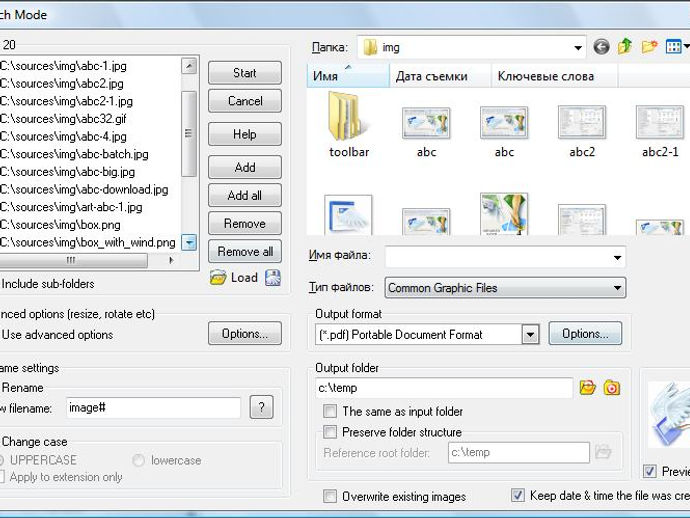Open the toolbar folder
This screenshot has height=518, width=690.
click(349, 125)
